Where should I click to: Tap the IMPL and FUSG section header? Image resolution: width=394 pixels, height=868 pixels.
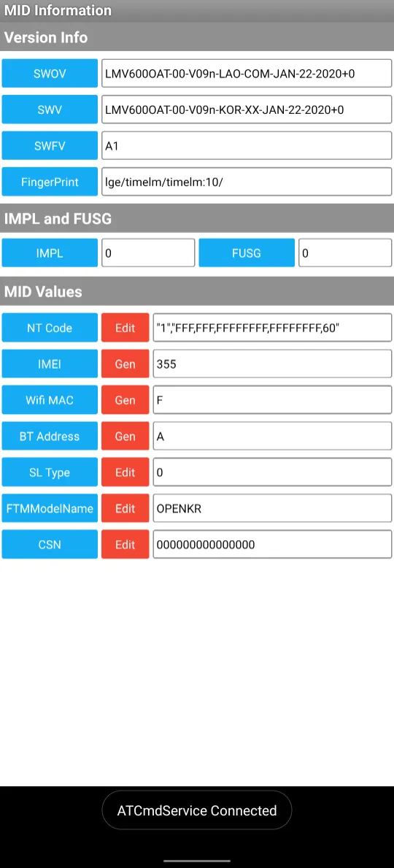197,218
